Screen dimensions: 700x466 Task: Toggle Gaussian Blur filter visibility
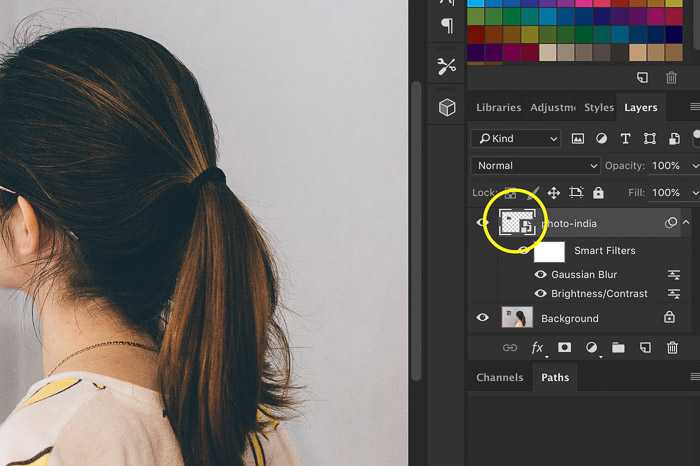[x=540, y=274]
